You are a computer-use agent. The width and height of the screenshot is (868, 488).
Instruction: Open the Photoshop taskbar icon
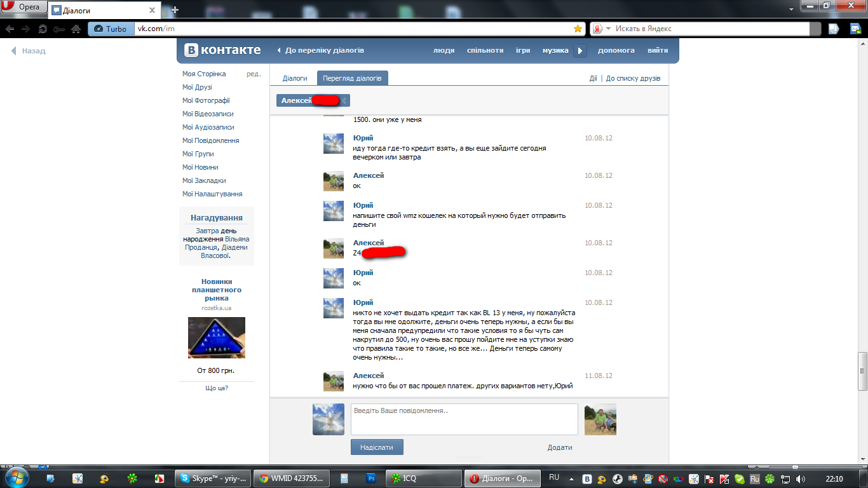(372, 478)
